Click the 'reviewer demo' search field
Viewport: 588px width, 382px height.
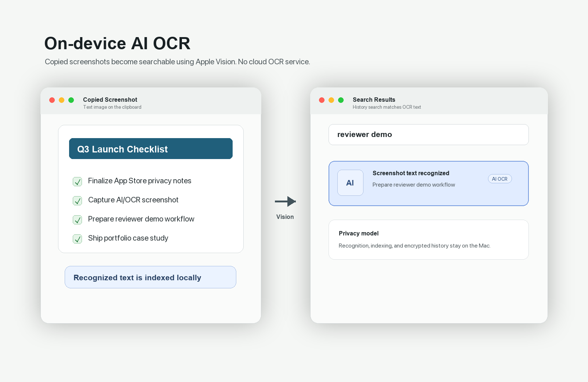tap(429, 134)
